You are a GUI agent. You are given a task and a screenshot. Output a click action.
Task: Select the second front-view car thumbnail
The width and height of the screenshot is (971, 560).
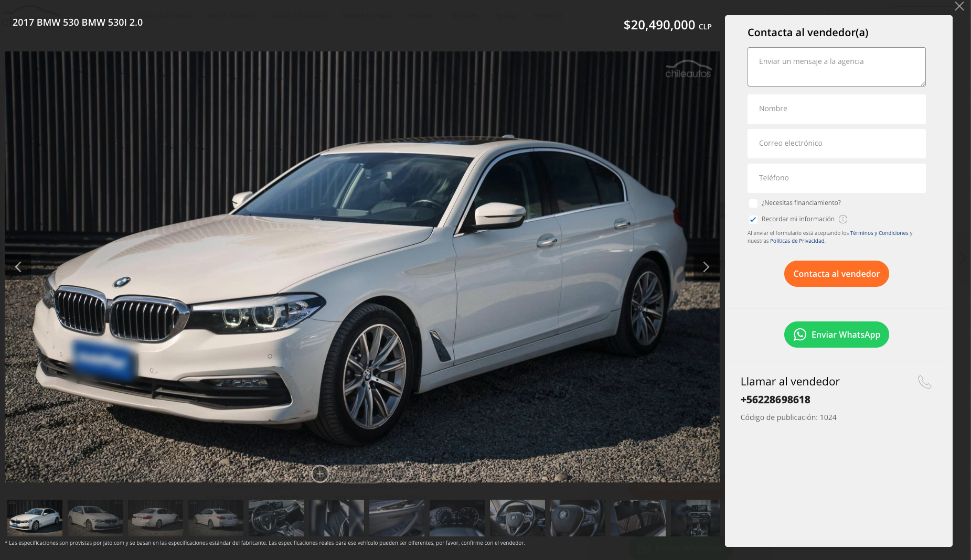point(95,518)
